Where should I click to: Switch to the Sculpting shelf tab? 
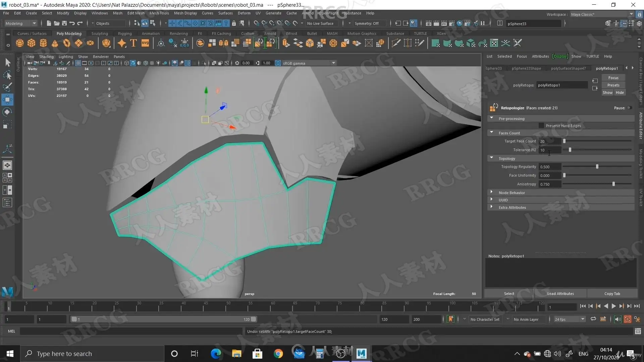(100, 34)
